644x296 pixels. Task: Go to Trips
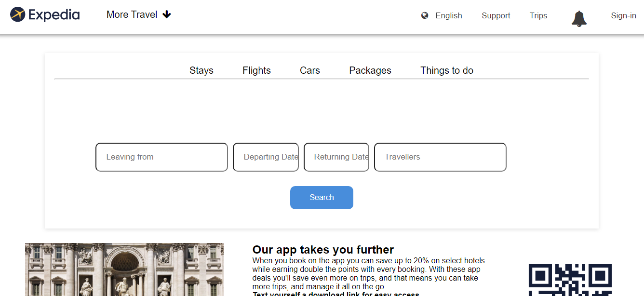pos(538,15)
